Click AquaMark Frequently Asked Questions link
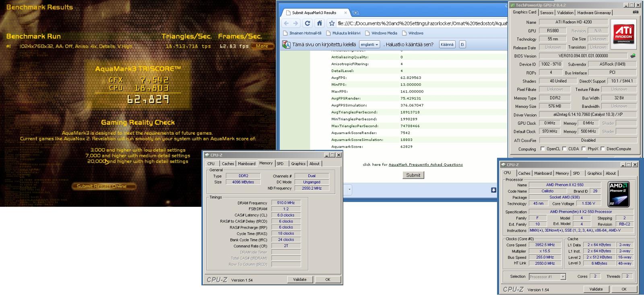644x295 pixels. [x=425, y=165]
